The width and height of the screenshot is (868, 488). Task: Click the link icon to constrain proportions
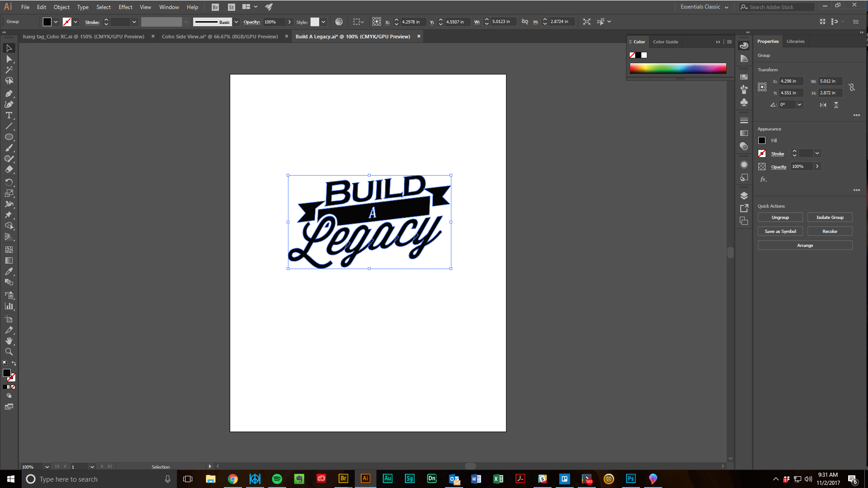pyautogui.click(x=852, y=87)
